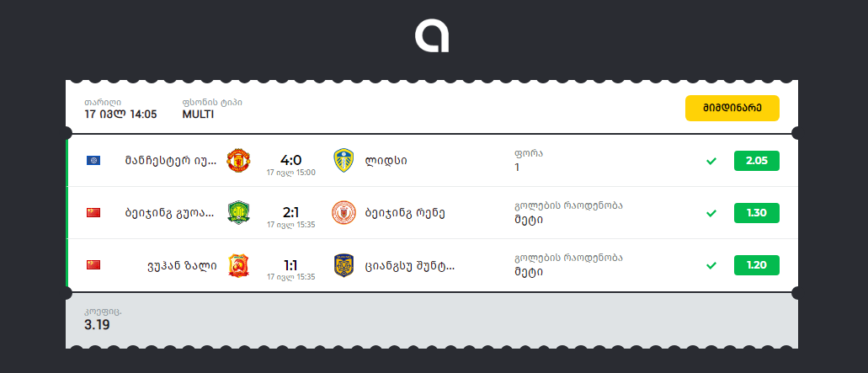Click the ლიდსი team name
868x373 pixels.
[386, 161]
